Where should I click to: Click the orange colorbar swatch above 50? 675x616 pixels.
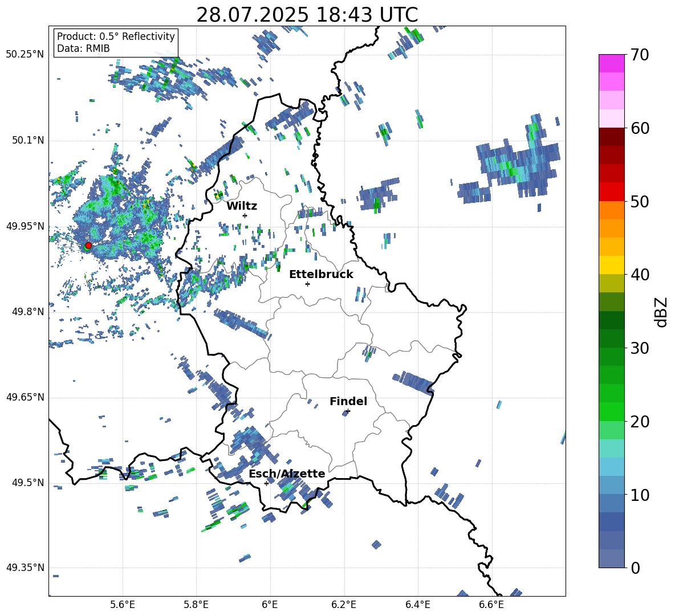(x=612, y=210)
